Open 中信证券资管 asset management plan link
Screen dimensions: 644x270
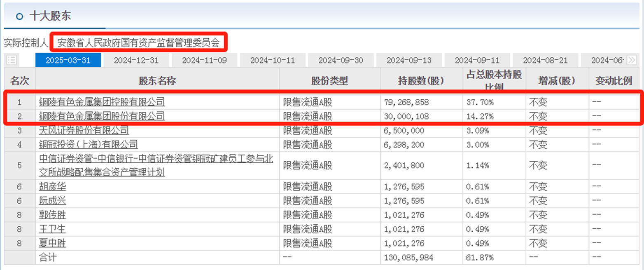(x=156, y=165)
